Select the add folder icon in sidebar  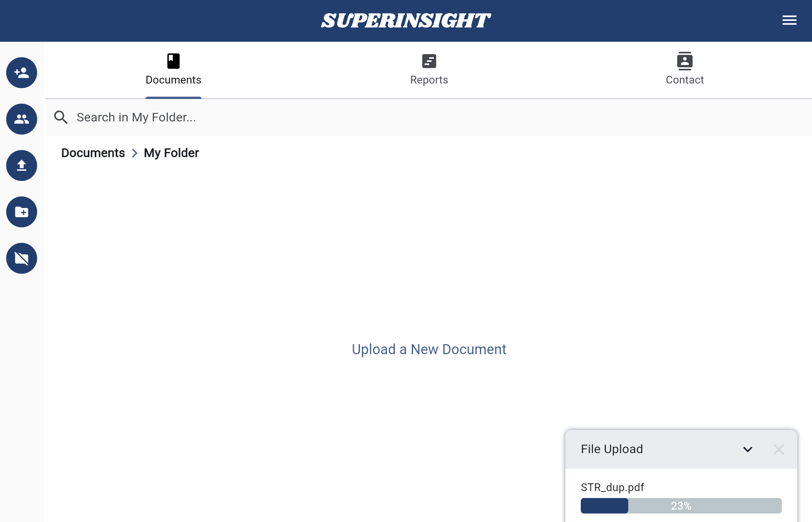pyautogui.click(x=22, y=211)
